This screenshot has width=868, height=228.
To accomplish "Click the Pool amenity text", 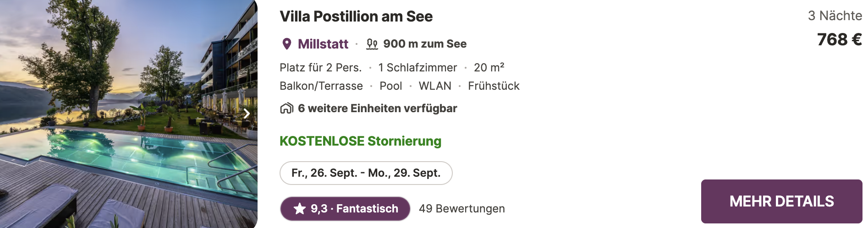I will (391, 86).
